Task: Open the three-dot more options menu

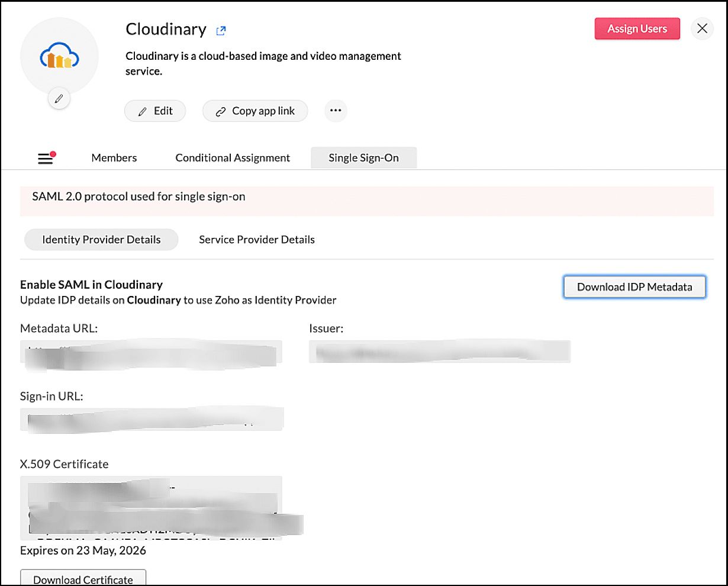Action: coord(336,111)
